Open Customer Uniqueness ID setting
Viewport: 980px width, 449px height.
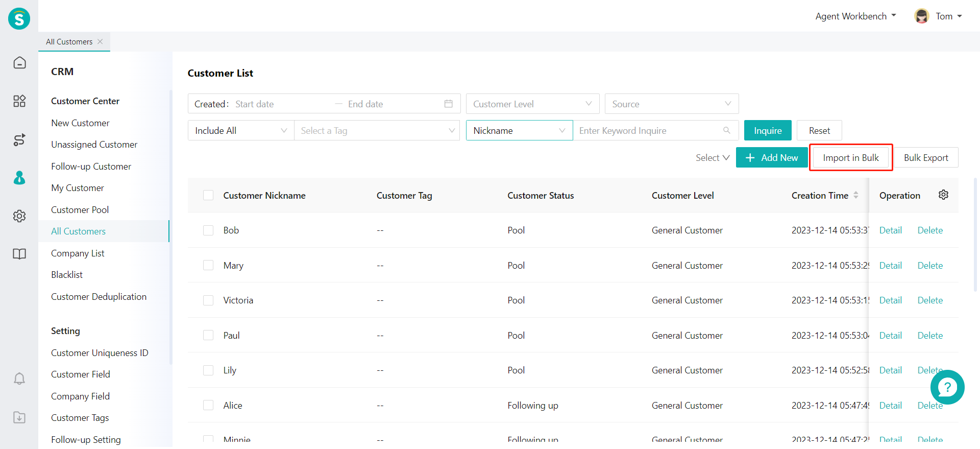pos(100,353)
